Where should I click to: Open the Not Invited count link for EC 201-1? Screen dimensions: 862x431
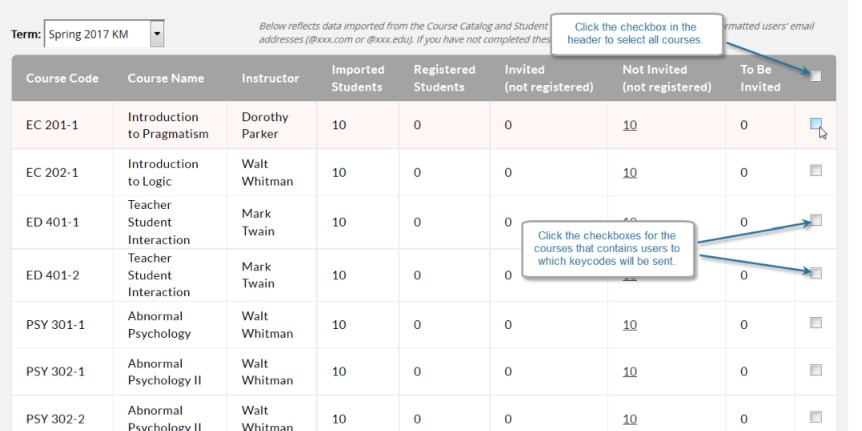(629, 125)
